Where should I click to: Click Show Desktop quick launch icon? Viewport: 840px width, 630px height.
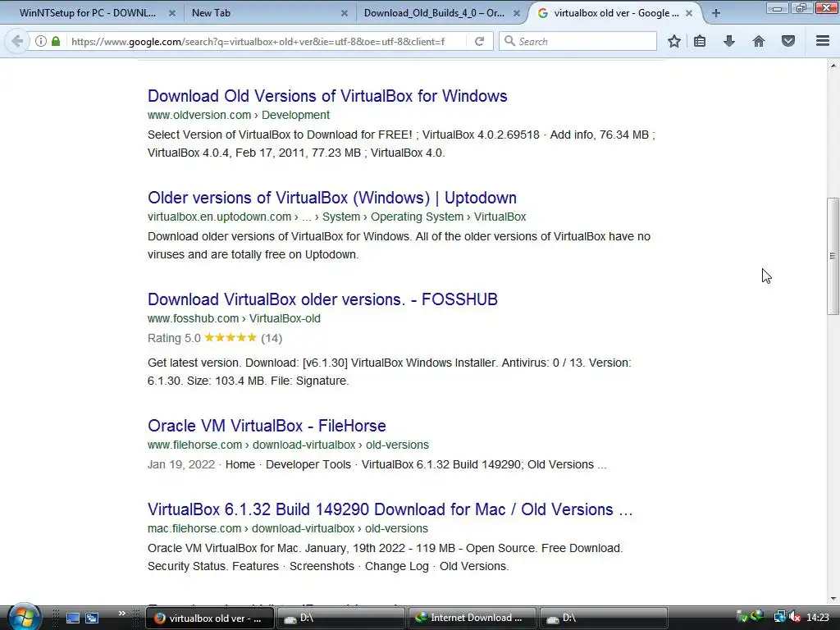point(73,619)
